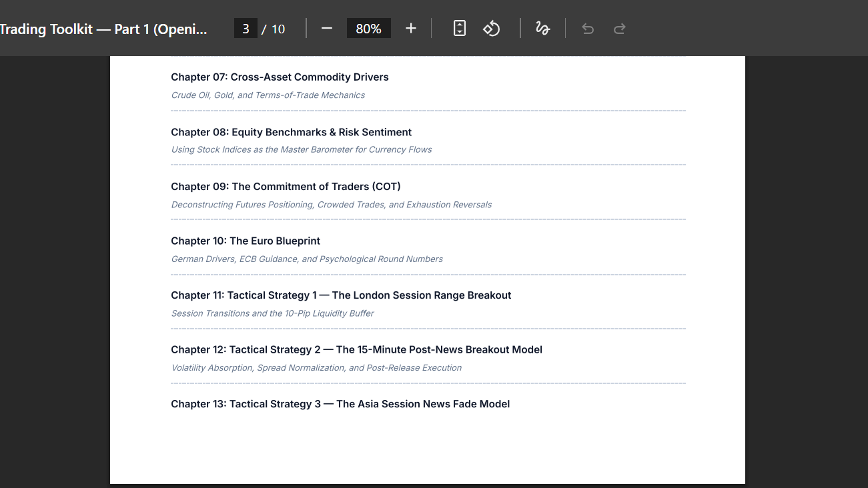Edit the current page number field
Viewport: 868px width, 488px height.
click(246, 29)
